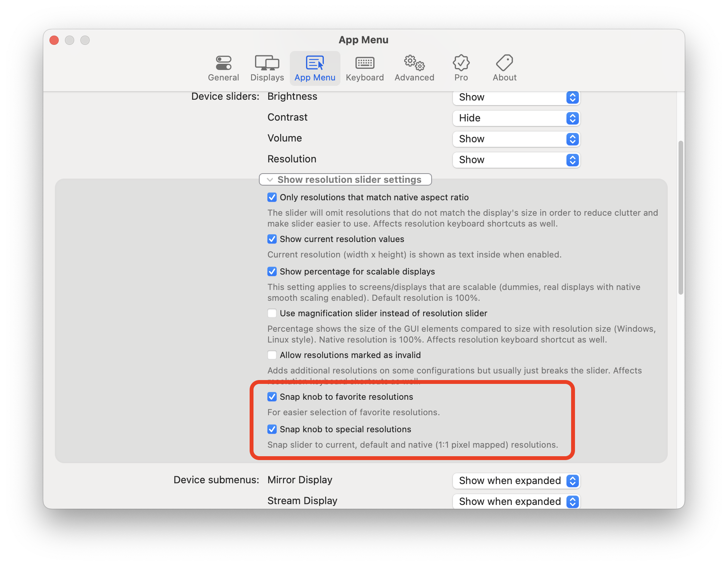Screen dimensions: 728x566
Task: Open the Volume slider visibility dropdown
Action: (x=516, y=139)
